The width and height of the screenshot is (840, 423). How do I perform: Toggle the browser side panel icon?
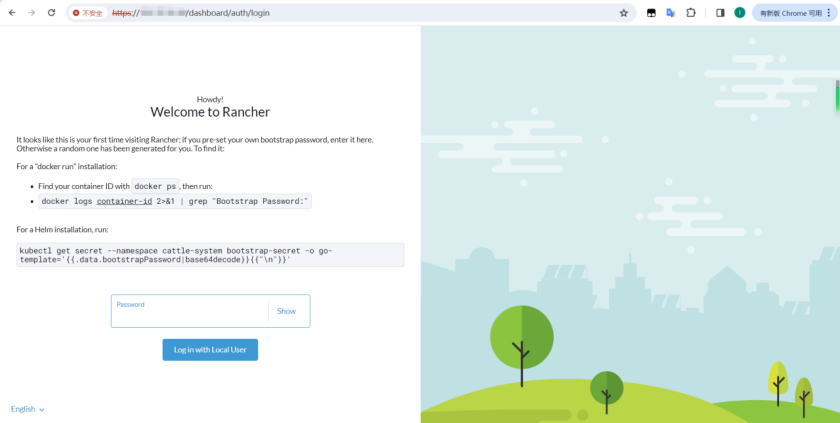pos(720,13)
